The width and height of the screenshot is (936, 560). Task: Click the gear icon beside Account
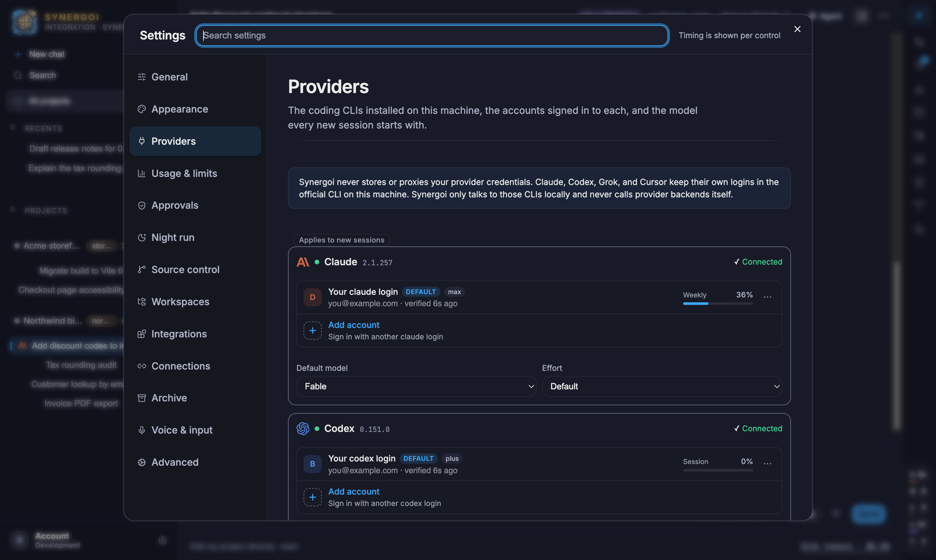(162, 541)
